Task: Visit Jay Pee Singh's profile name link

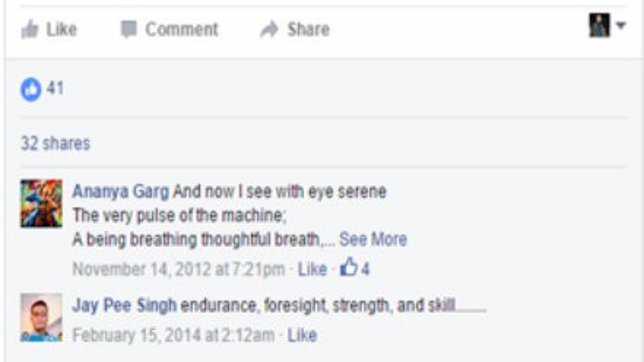Action: click(x=124, y=305)
